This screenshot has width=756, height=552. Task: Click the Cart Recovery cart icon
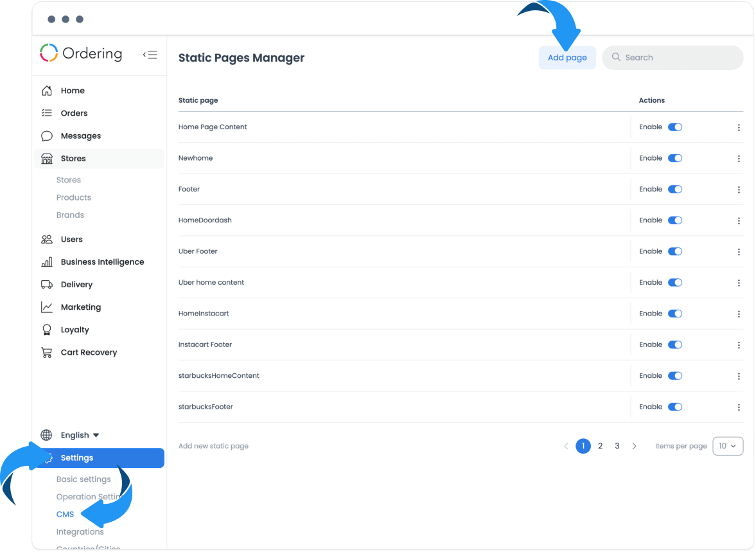pyautogui.click(x=47, y=353)
